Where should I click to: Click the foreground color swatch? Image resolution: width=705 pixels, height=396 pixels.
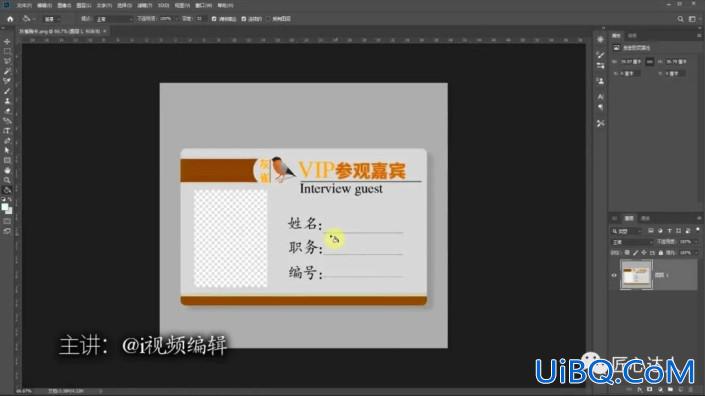(x=5, y=207)
